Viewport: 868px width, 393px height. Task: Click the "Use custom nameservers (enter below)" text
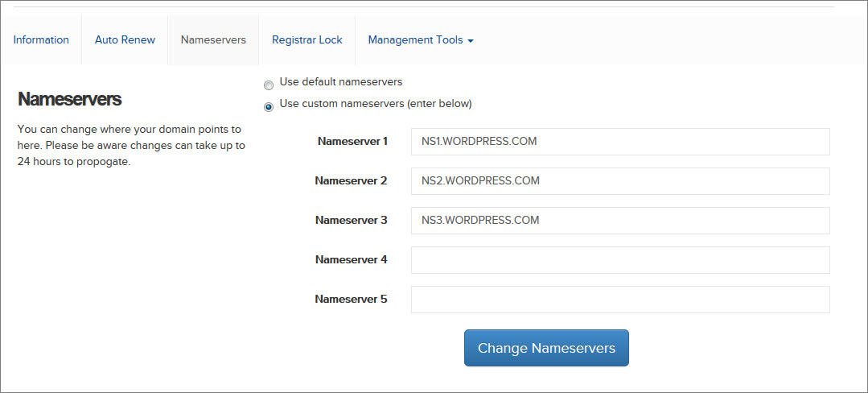pyautogui.click(x=375, y=104)
